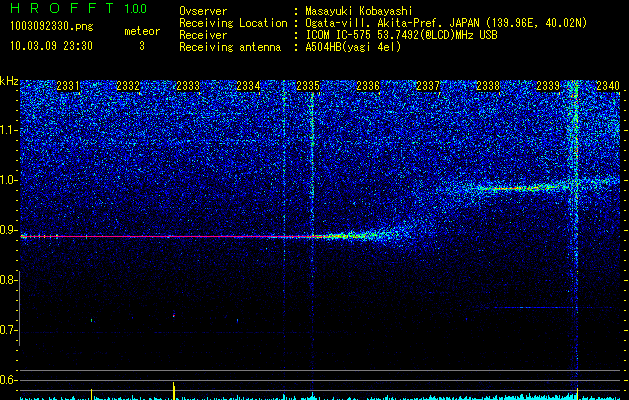Click the 0.7 kHz frequency label

click(9, 330)
